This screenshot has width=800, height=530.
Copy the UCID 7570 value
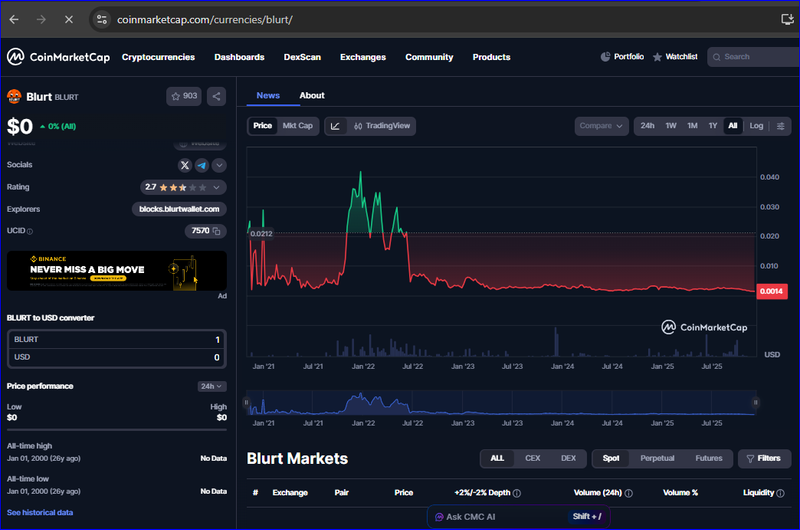point(216,231)
